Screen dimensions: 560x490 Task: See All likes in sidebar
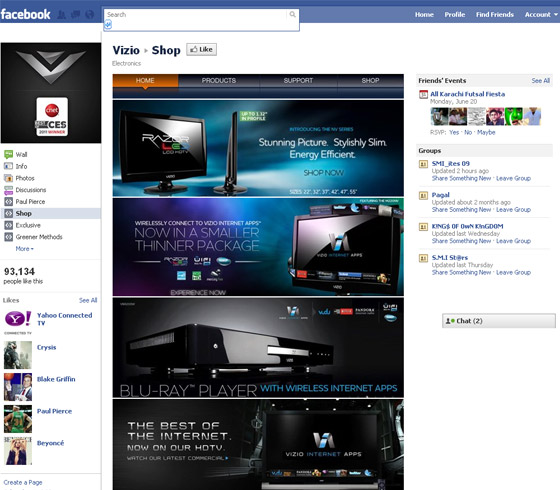(88, 300)
